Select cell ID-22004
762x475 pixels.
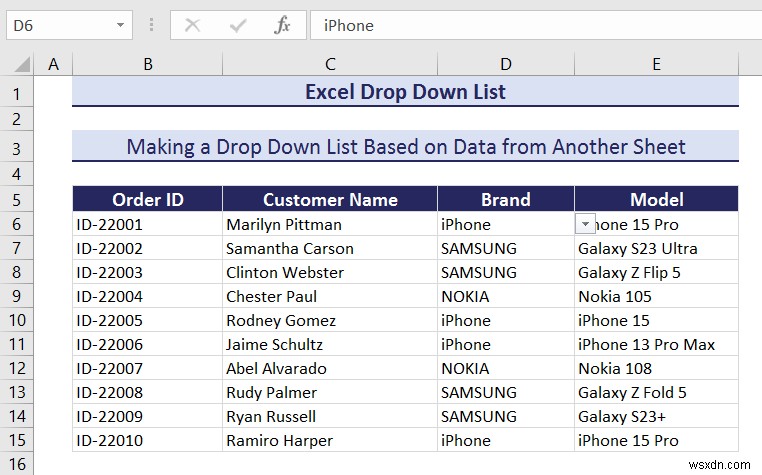(x=148, y=296)
